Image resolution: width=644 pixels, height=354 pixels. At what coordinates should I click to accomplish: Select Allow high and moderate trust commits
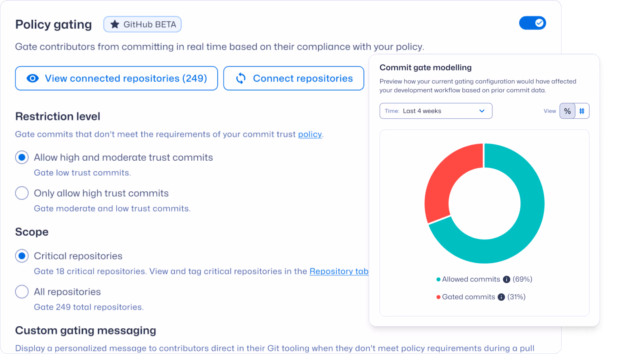point(22,157)
